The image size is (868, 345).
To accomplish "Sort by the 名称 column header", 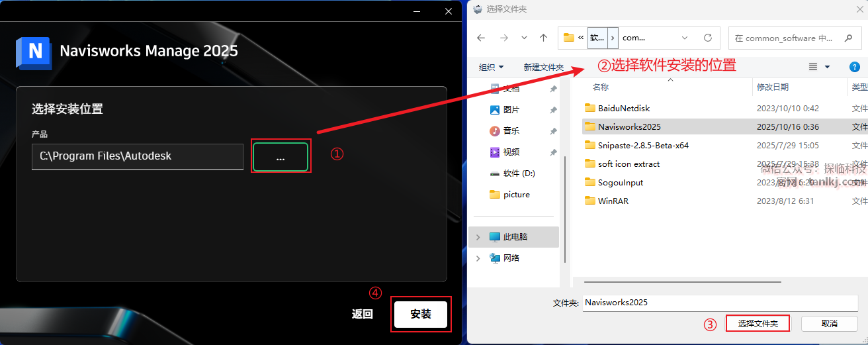I will pos(600,87).
